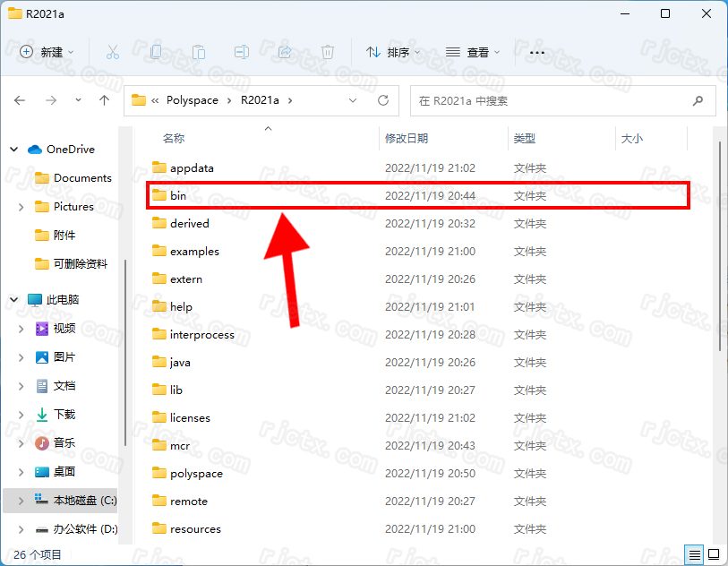Expand the 此电脑 tree node
Viewport: 728px width, 566px height.
[13, 299]
